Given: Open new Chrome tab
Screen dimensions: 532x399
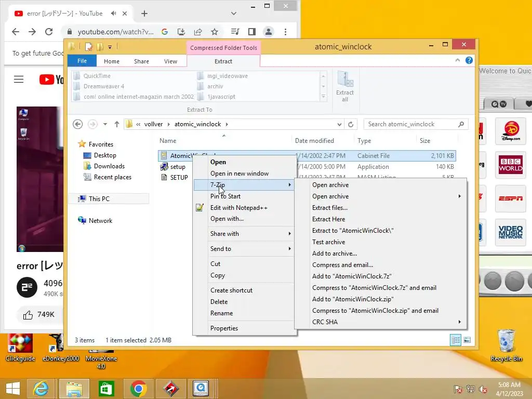Looking at the screenshot, I should pyautogui.click(x=144, y=14).
